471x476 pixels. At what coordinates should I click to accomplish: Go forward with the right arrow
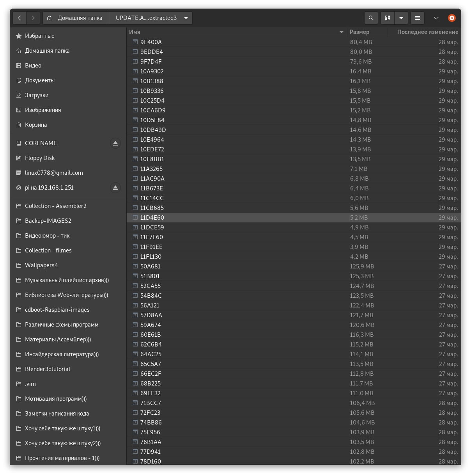click(x=33, y=18)
